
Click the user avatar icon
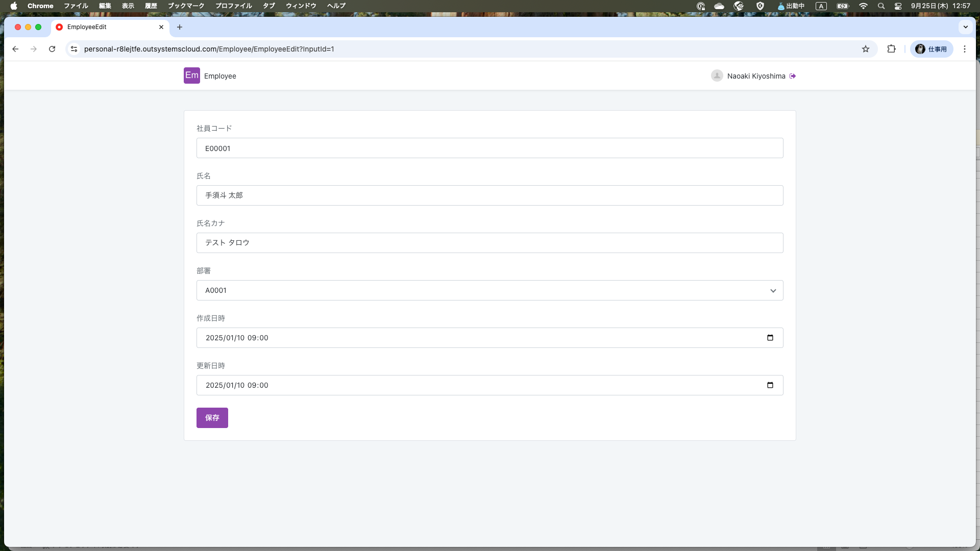[717, 76]
